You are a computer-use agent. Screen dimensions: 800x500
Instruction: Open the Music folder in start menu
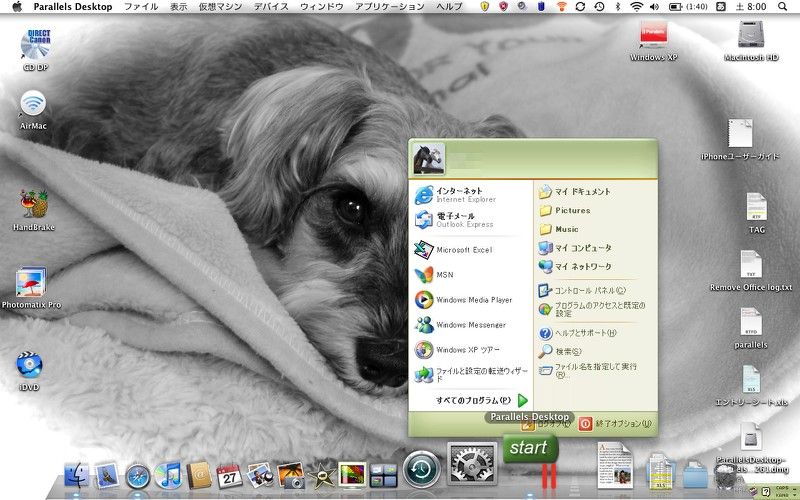click(559, 229)
